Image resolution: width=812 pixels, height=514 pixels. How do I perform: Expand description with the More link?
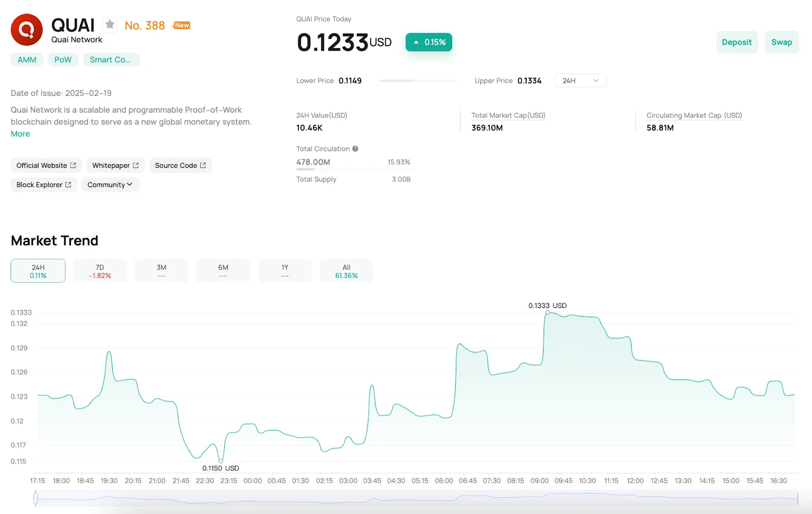tap(20, 134)
